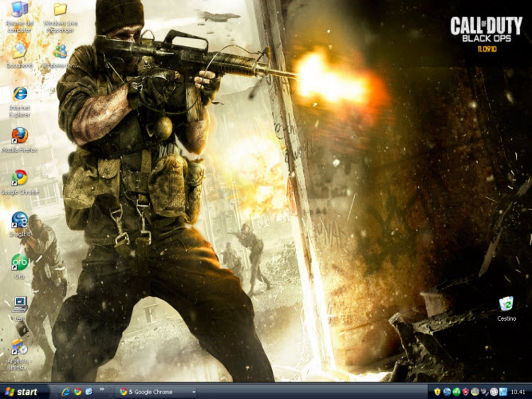
Task: Select the SnagIt 8 desktop shortcut
Action: point(20,220)
